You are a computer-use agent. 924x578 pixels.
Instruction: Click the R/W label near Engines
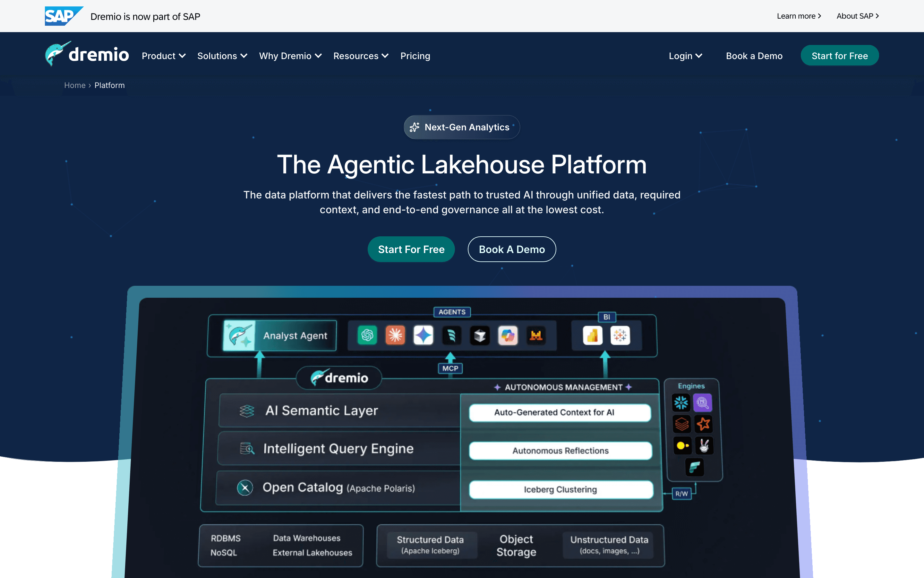point(681,494)
